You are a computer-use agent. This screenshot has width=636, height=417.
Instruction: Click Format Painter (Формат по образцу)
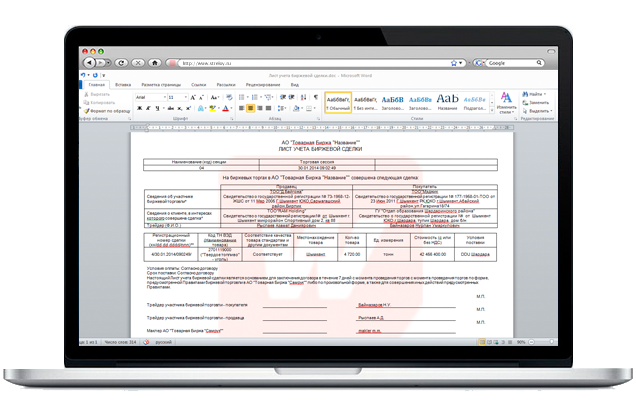tap(107, 111)
